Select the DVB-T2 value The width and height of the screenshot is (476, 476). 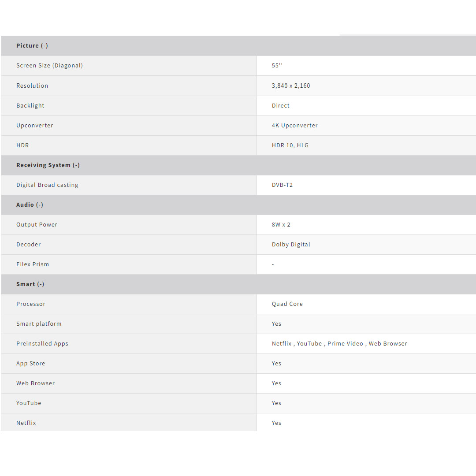pyautogui.click(x=282, y=185)
